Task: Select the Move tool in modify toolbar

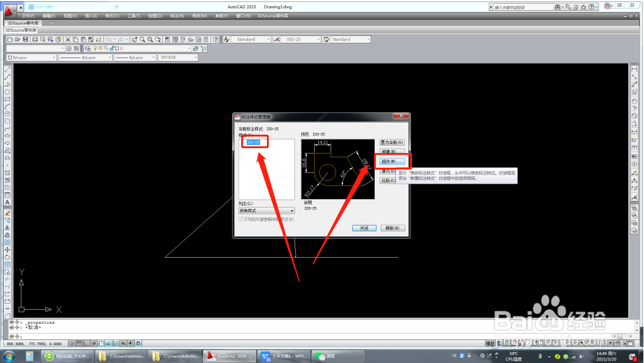Action: pos(7,250)
